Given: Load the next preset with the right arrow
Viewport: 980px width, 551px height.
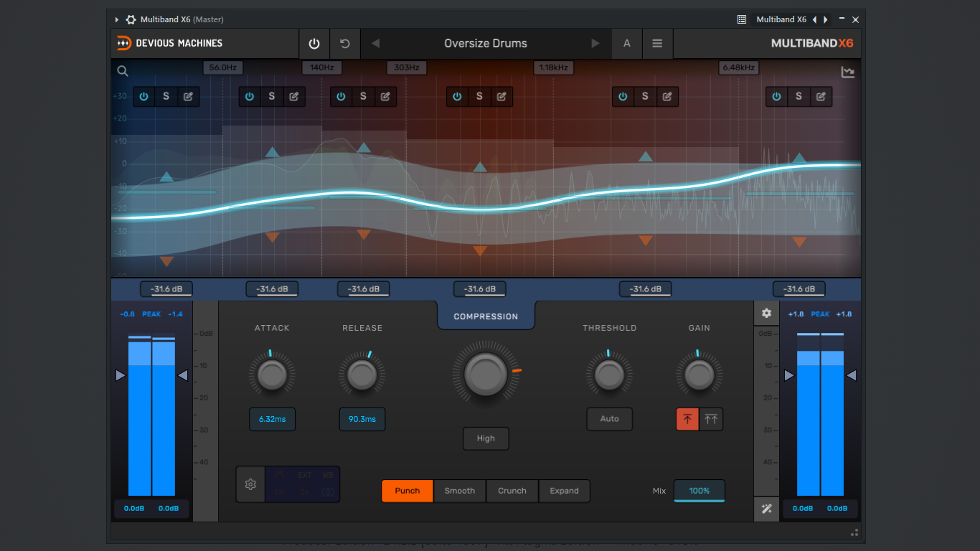Looking at the screenshot, I should click(595, 44).
